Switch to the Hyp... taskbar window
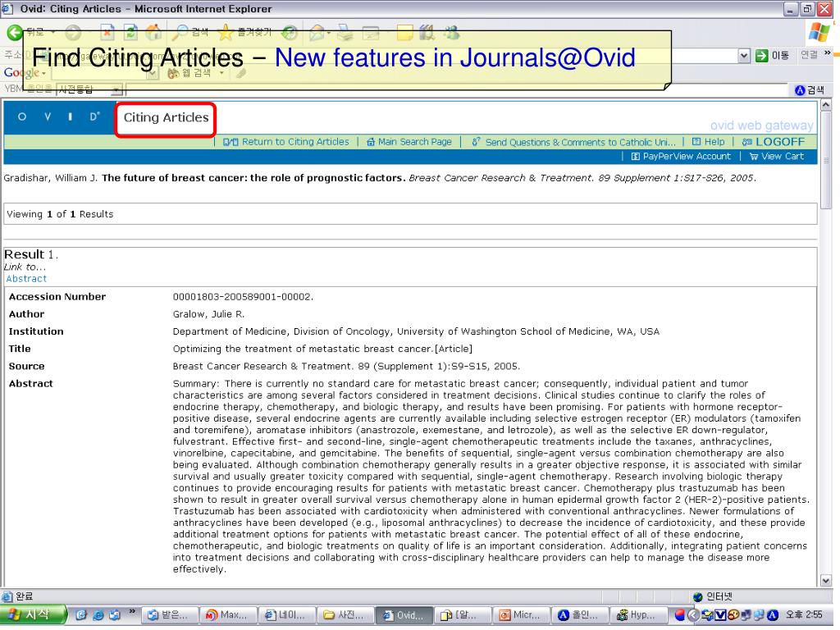This screenshot has width=840, height=630. click(x=637, y=615)
